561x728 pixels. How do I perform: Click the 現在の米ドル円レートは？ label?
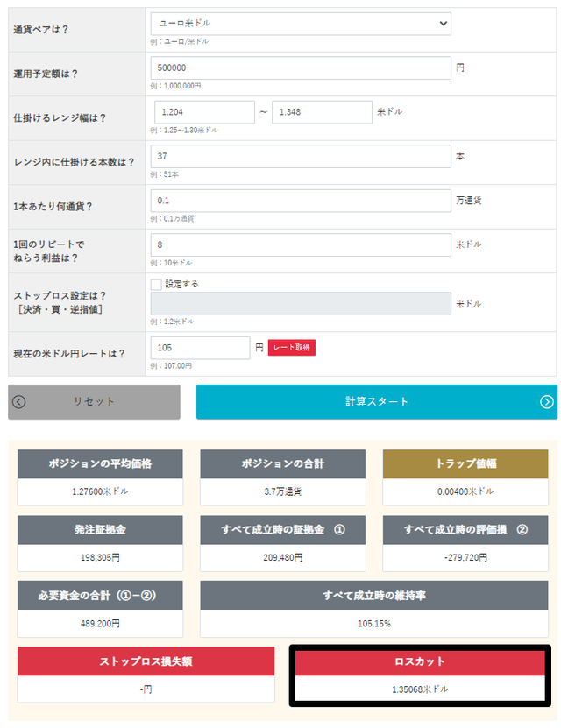(69, 354)
